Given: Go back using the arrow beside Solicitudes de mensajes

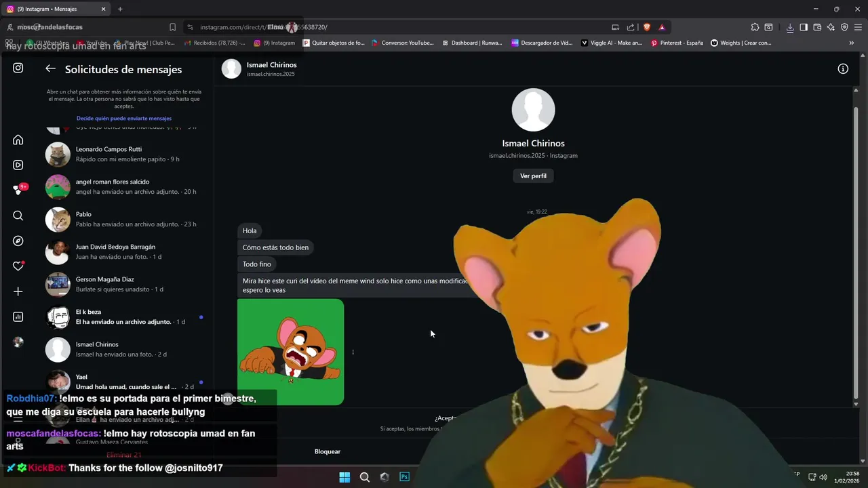Looking at the screenshot, I should 50,68.
